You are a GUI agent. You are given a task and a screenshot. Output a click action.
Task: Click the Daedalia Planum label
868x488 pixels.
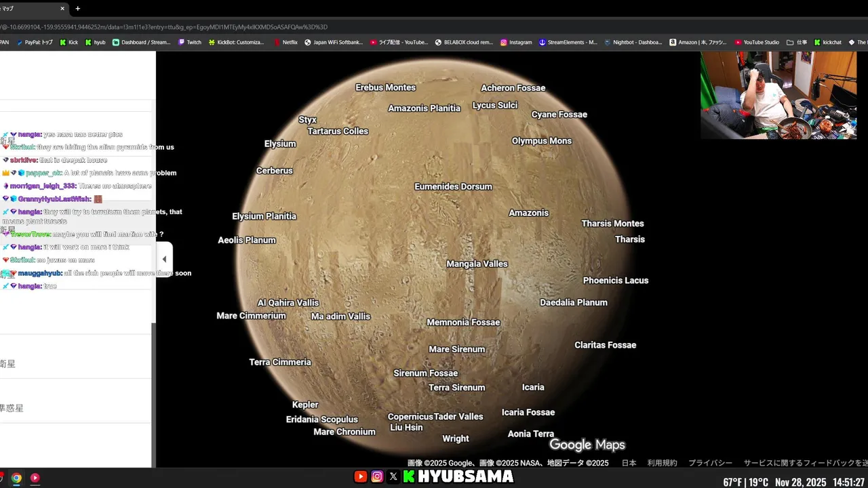tap(573, 302)
